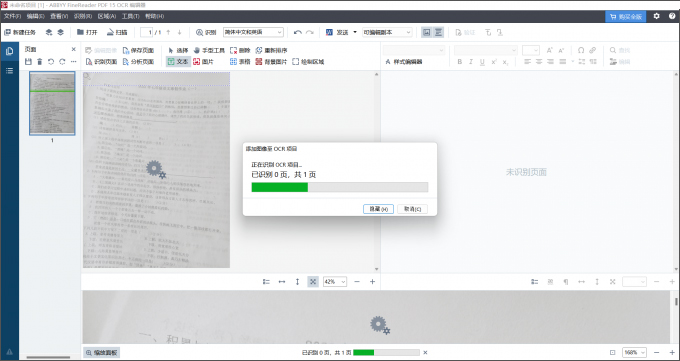Click the settings gear icon in title bar

tap(657, 16)
